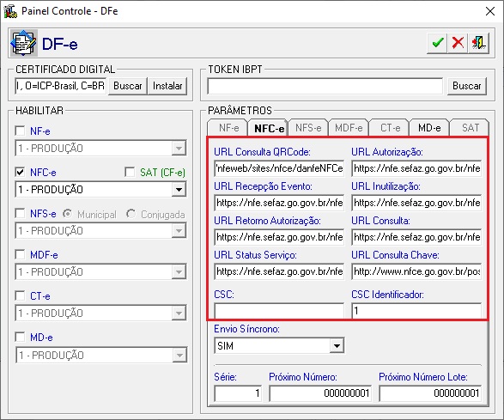Screen dimensions: 504x420
Task: Switch to the MD-e parameters tab
Action: (429, 128)
